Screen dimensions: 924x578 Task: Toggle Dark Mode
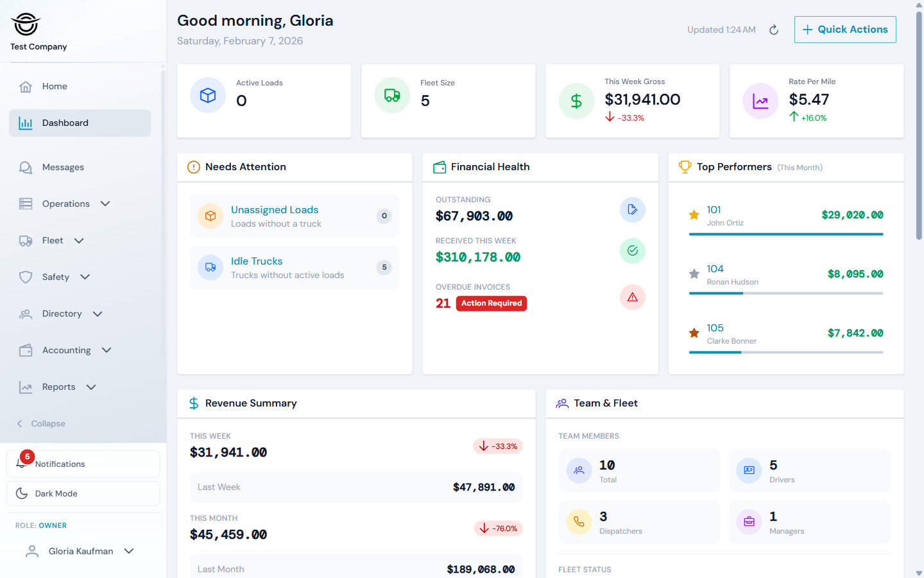pyautogui.click(x=55, y=493)
